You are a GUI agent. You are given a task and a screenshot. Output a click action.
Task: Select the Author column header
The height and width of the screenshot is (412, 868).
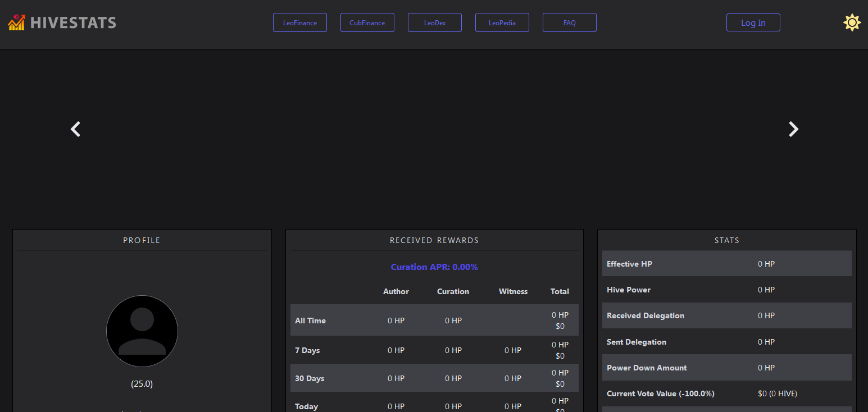tap(396, 291)
